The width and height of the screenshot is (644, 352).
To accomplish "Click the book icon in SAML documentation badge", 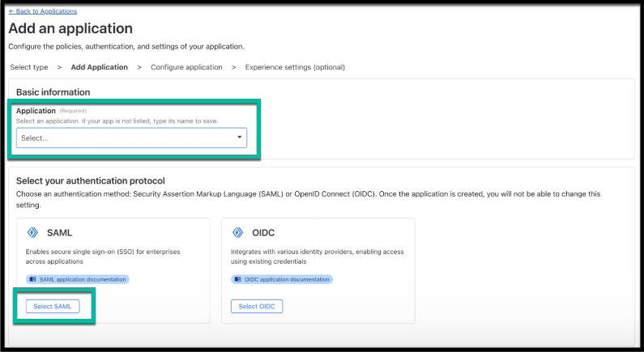I will 32,279.
